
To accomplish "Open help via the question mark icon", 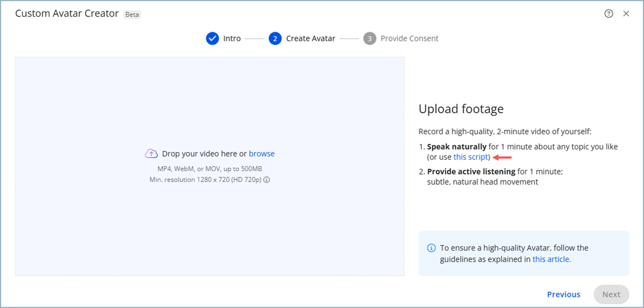I will tap(608, 14).
